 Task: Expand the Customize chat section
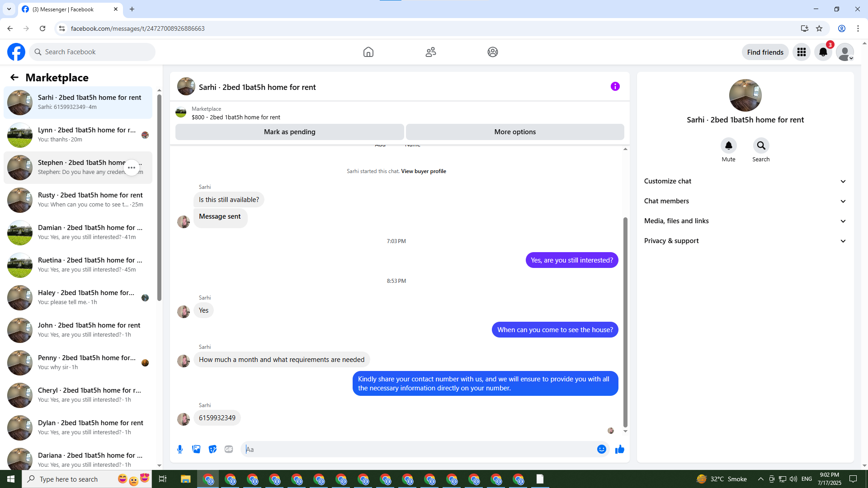[x=745, y=181]
